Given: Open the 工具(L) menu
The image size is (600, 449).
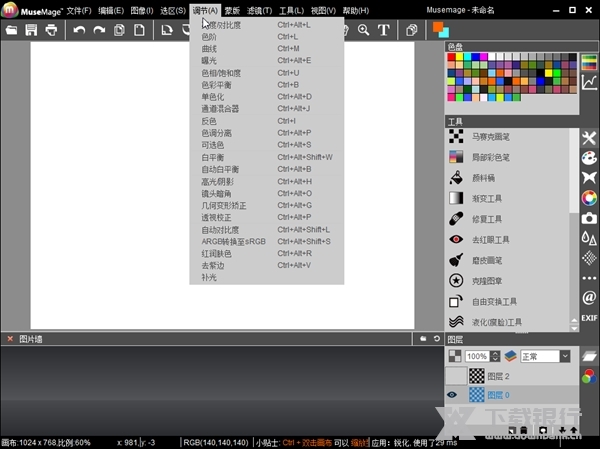Looking at the screenshot, I should pyautogui.click(x=292, y=11).
